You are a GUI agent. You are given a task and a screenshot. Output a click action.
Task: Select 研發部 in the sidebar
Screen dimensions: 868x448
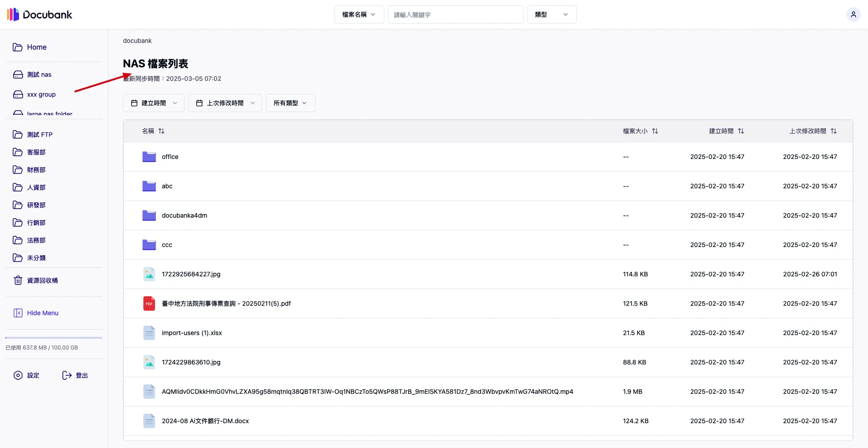36,205
